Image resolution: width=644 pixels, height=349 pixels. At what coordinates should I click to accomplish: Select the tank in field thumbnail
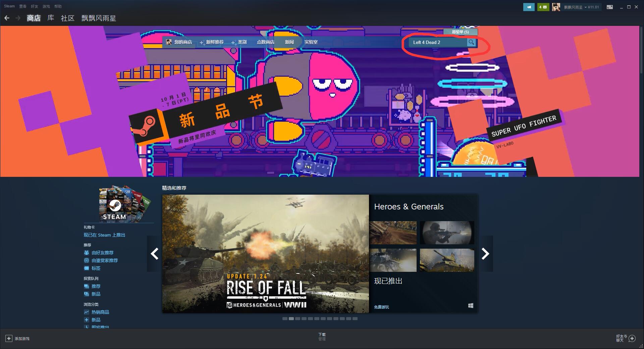click(x=447, y=260)
